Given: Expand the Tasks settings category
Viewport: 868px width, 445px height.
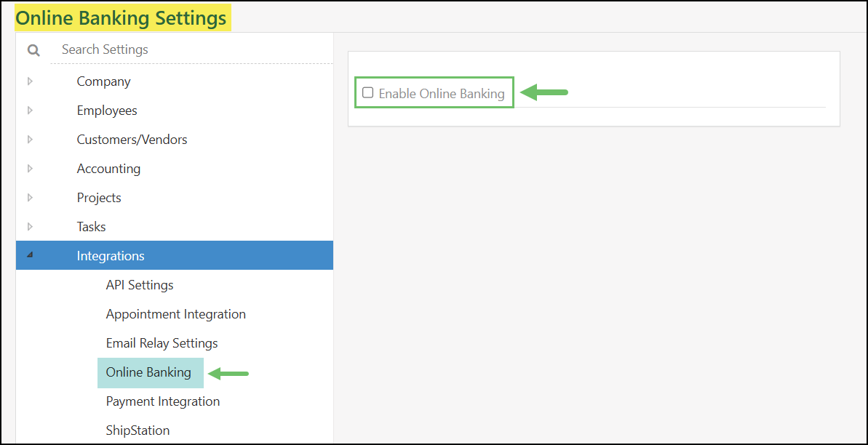Looking at the screenshot, I should [31, 226].
